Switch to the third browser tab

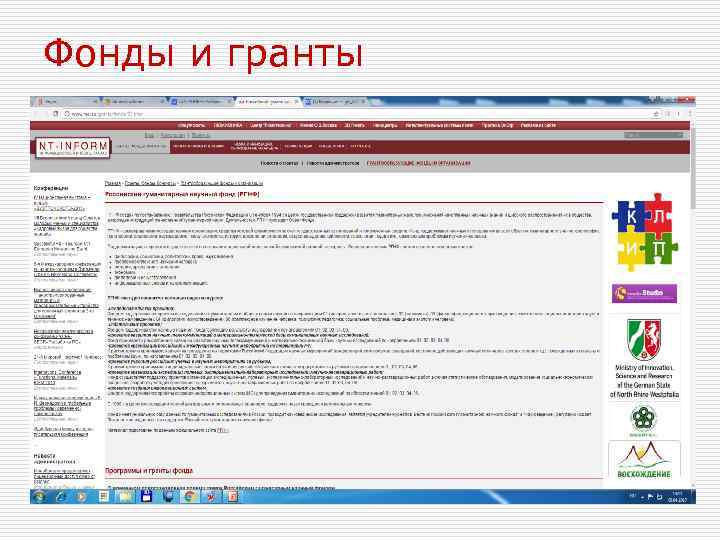[x=200, y=101]
